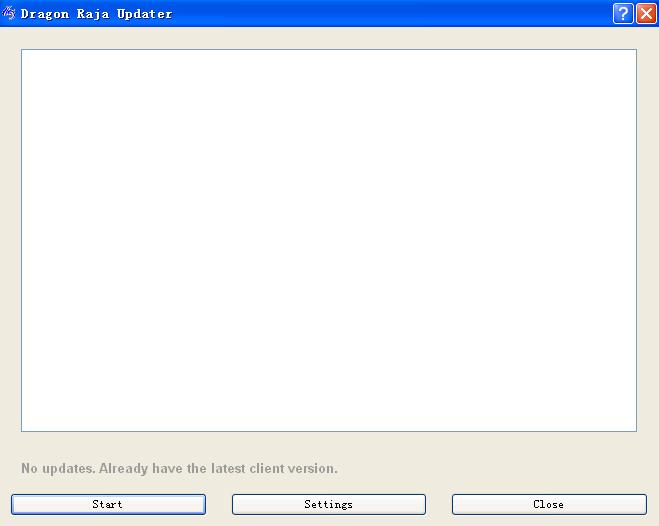
Task: Click the Close button at the bottom
Action: coord(548,505)
